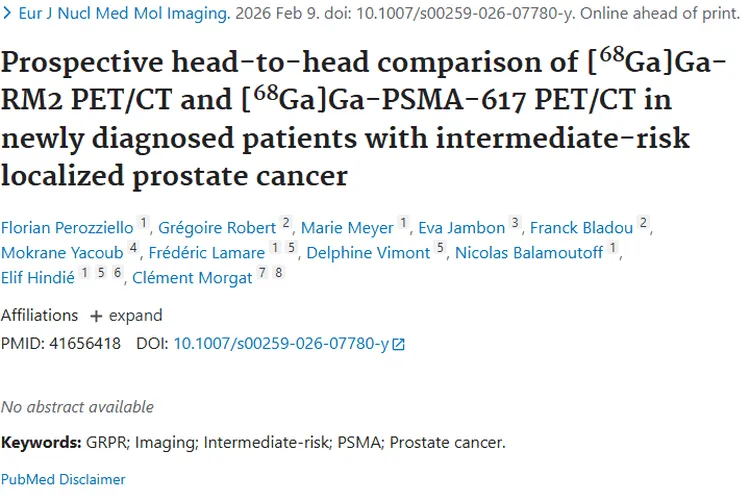The width and height of the screenshot is (750, 500).
Task: Open the DOI link 10.1007/s00259-026-07780-y
Action: 281,343
